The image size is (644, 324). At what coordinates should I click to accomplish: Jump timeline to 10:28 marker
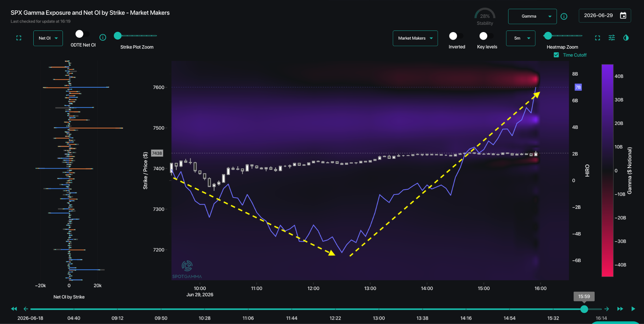pyautogui.click(x=204, y=318)
